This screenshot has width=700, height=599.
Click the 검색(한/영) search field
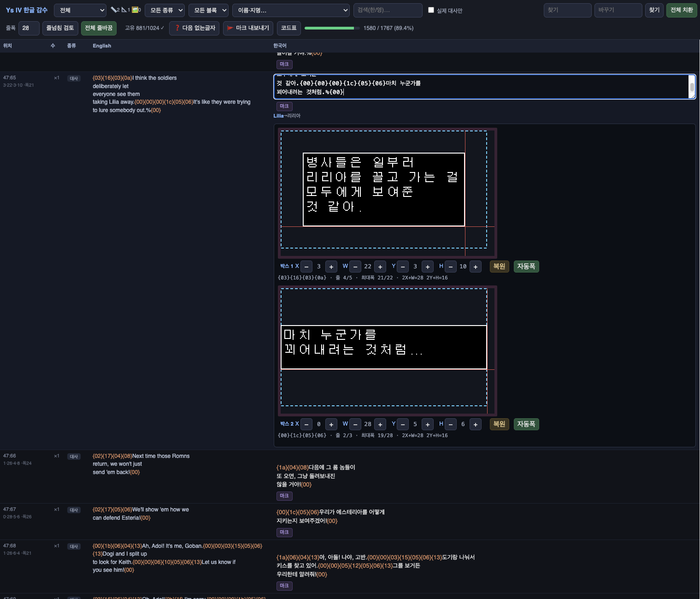(388, 10)
